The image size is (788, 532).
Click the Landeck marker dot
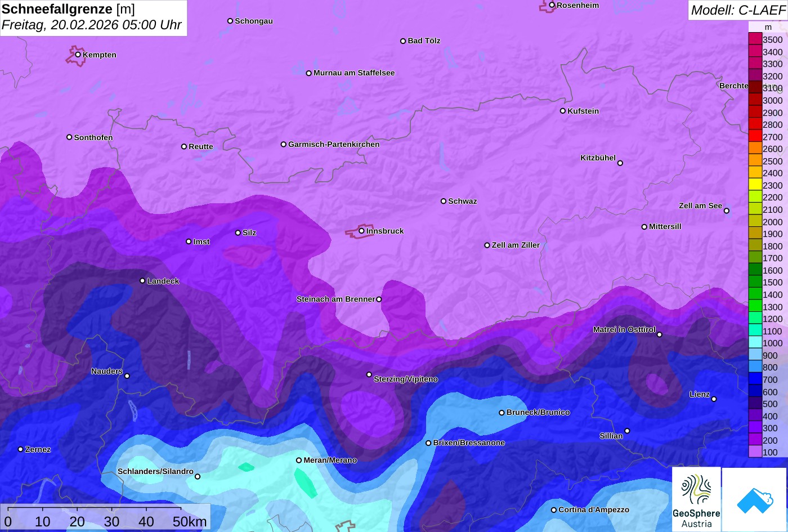coord(142,281)
